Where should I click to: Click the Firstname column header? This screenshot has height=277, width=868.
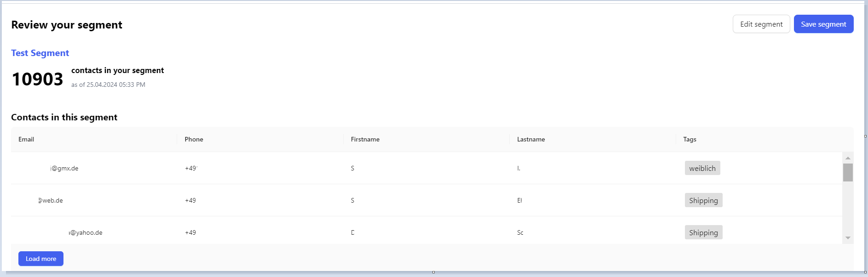(x=365, y=139)
